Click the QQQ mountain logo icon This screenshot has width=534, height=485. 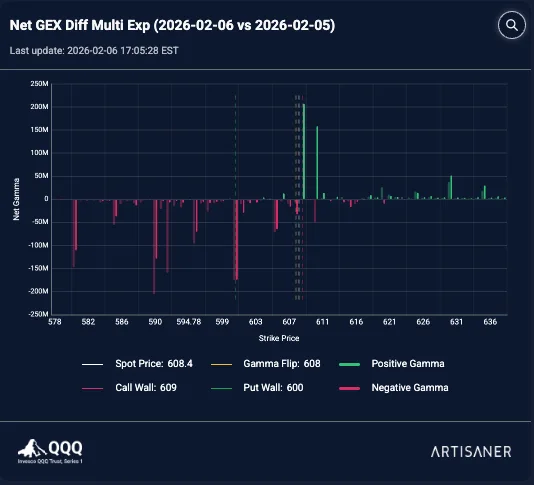coord(32,448)
